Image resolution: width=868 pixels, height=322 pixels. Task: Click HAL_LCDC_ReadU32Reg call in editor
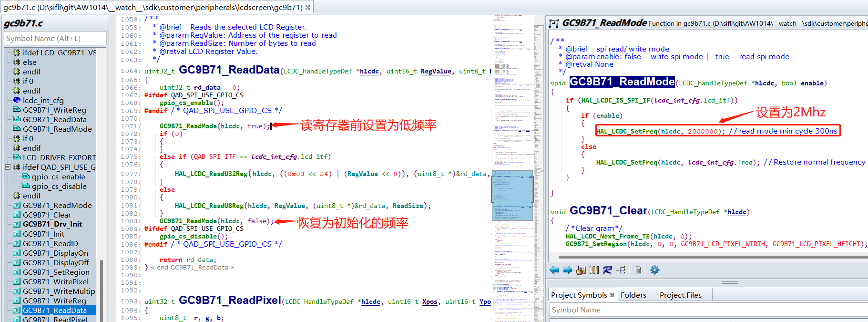[211, 174]
